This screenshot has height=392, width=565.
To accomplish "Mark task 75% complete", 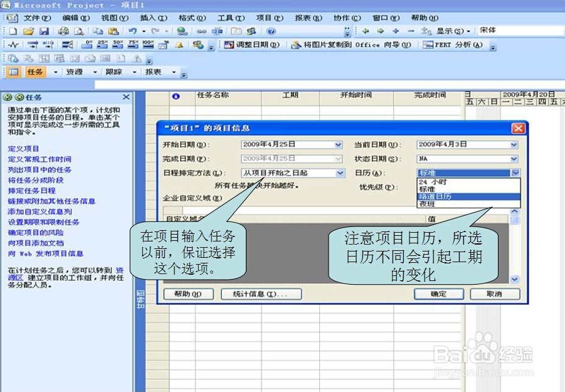I will click(133, 45).
